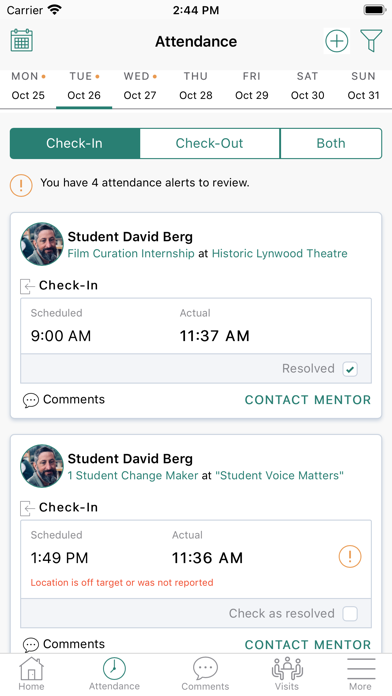Tap David Berg's photo on second card
Image resolution: width=392 pixels, height=696 pixels.
(x=42, y=466)
